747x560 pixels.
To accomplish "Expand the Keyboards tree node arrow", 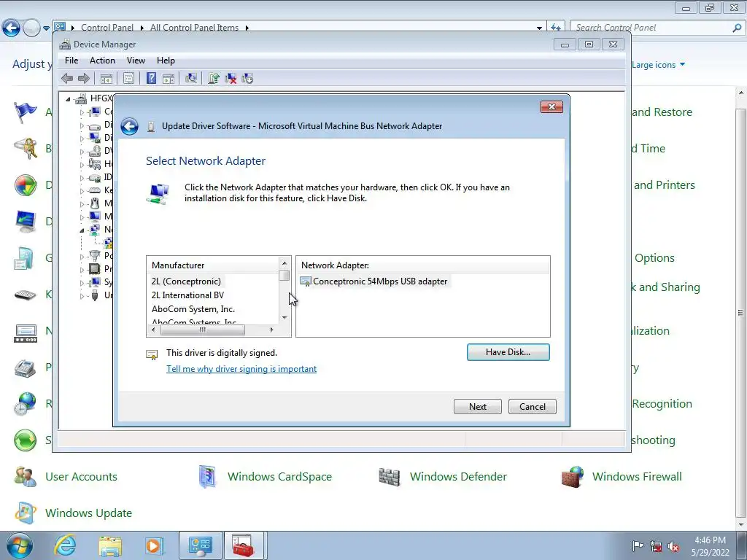I will [x=82, y=190].
